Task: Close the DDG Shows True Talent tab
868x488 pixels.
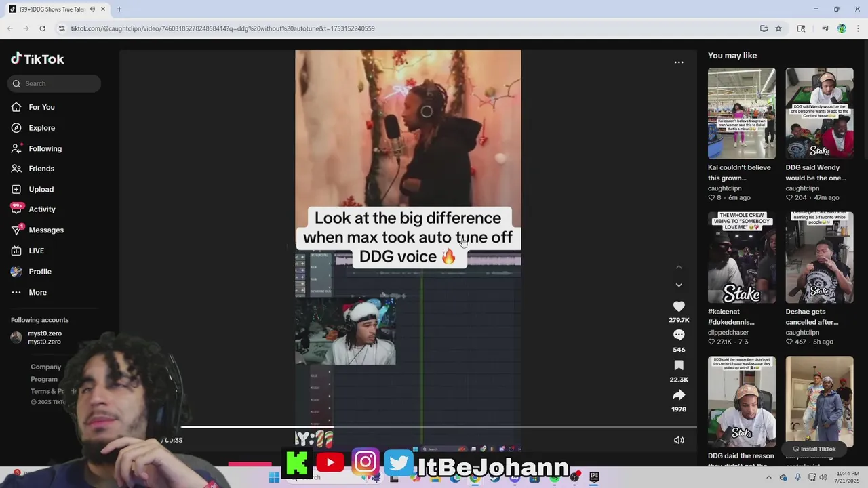Action: pyautogui.click(x=103, y=9)
